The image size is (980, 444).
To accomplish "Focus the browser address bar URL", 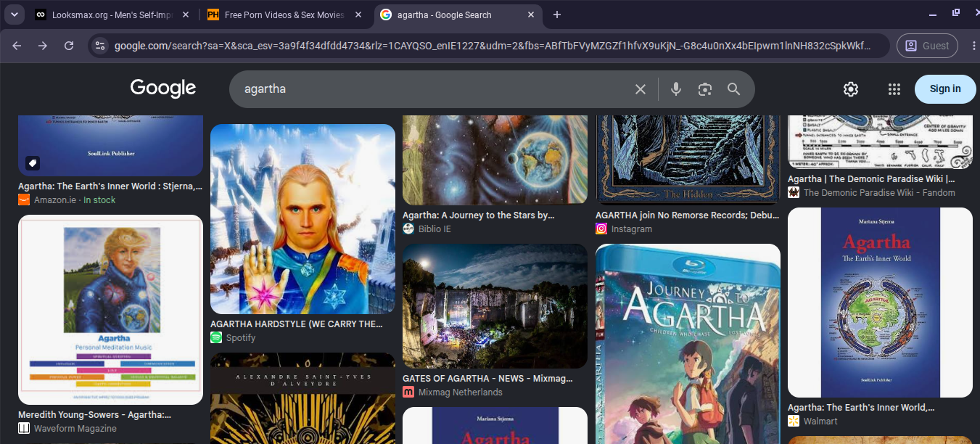I will pos(492,46).
